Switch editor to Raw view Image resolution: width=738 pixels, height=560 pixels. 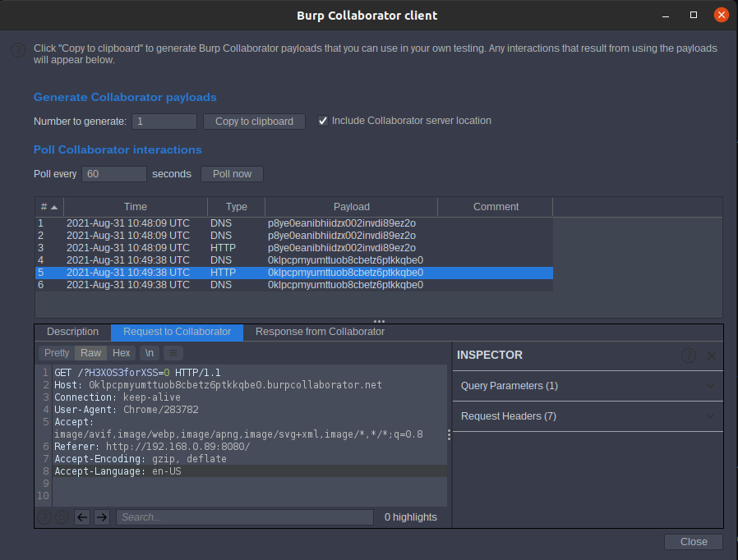pyautogui.click(x=91, y=353)
